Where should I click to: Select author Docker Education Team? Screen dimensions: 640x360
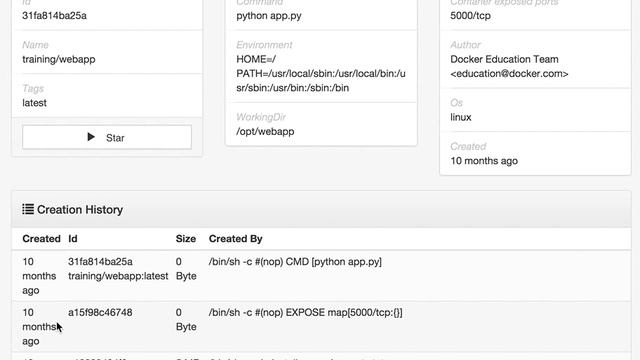click(504, 59)
